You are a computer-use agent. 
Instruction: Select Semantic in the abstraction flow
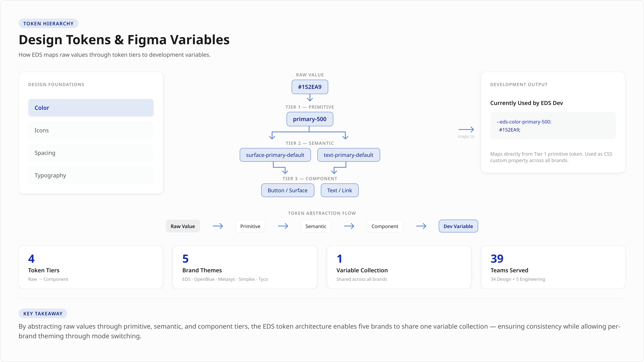316,226
